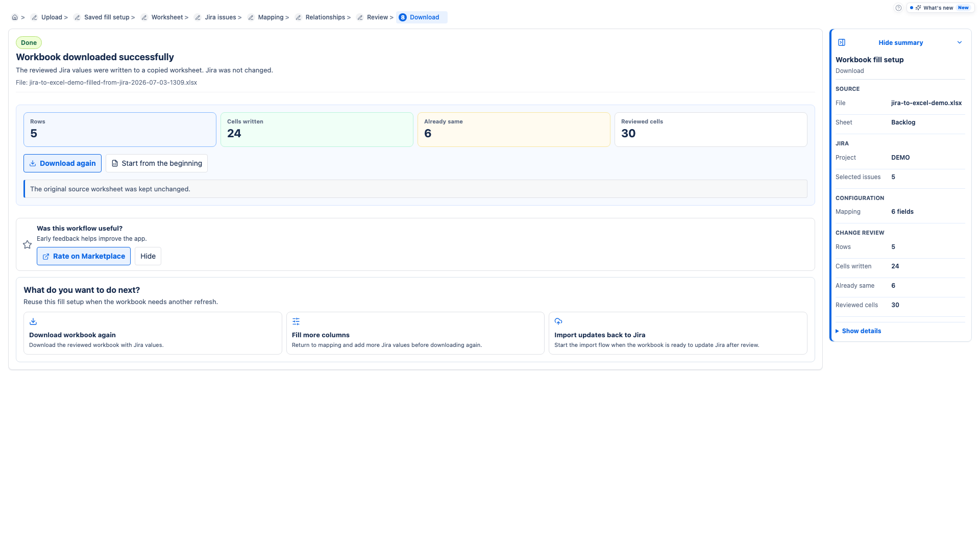Click the star icon in feedback card
980x551 pixels.
point(28,244)
